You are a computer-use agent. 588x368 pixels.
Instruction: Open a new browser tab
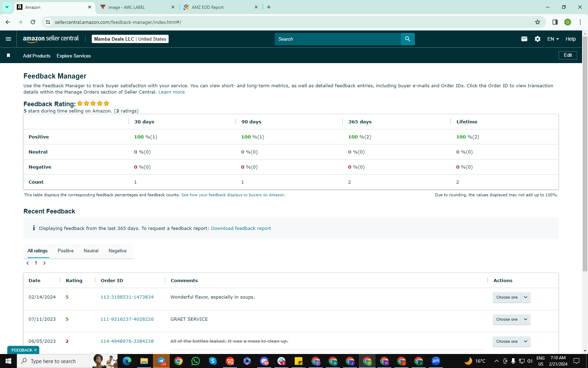(x=269, y=7)
